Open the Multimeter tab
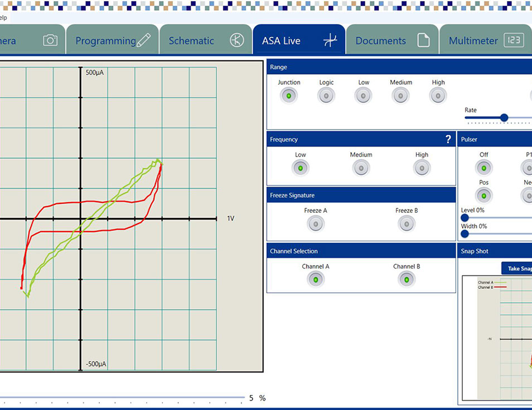This screenshot has width=532, height=410. click(x=473, y=41)
